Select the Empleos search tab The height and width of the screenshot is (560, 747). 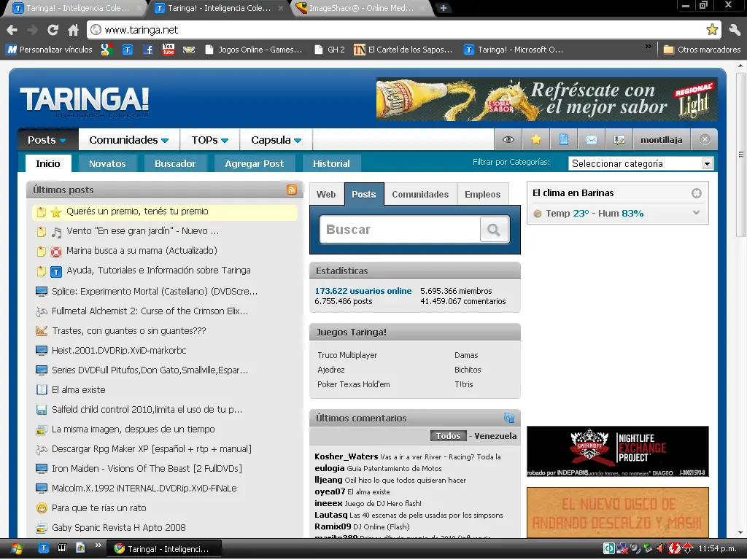(483, 194)
